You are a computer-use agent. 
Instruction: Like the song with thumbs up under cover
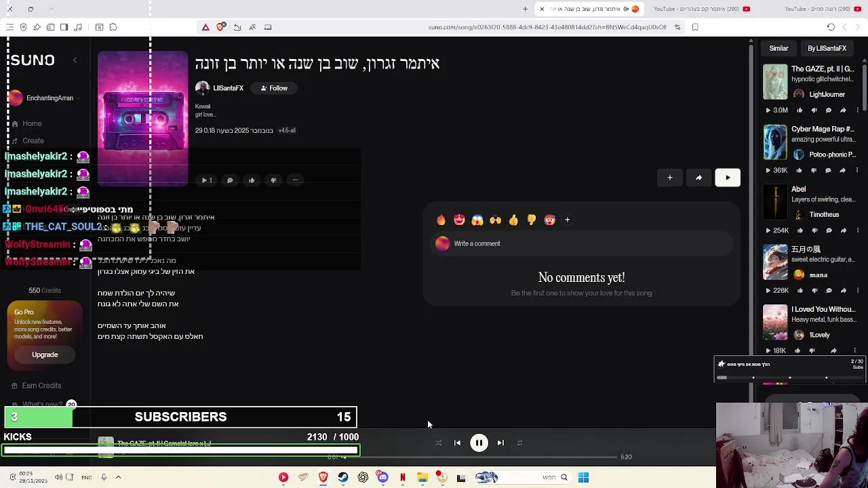pos(252,180)
